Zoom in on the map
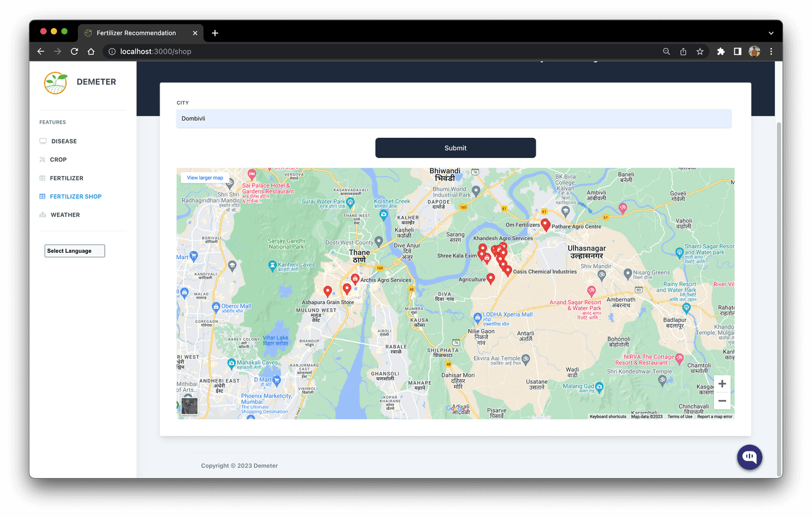 [722, 384]
